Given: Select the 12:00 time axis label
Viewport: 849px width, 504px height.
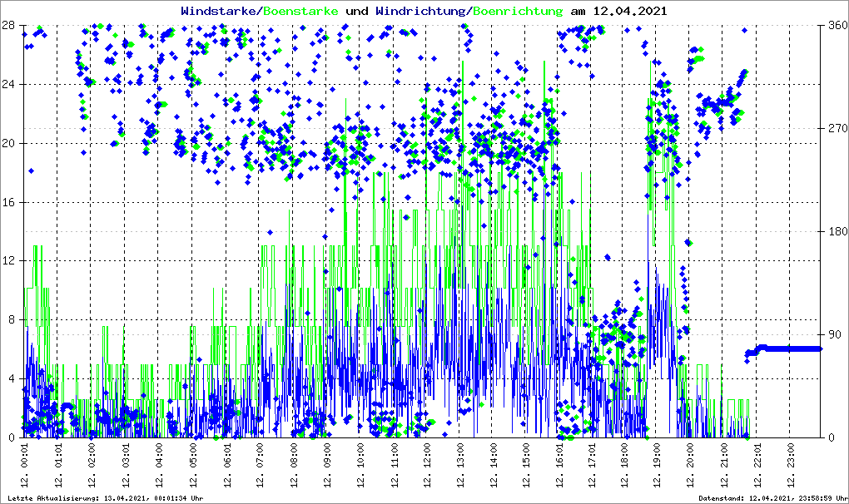Looking at the screenshot, I should [x=427, y=470].
